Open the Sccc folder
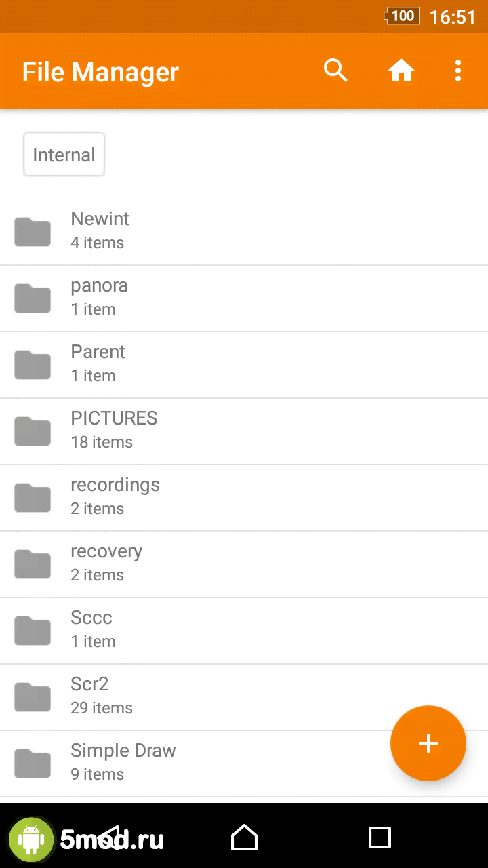This screenshot has height=868, width=488. (244, 630)
